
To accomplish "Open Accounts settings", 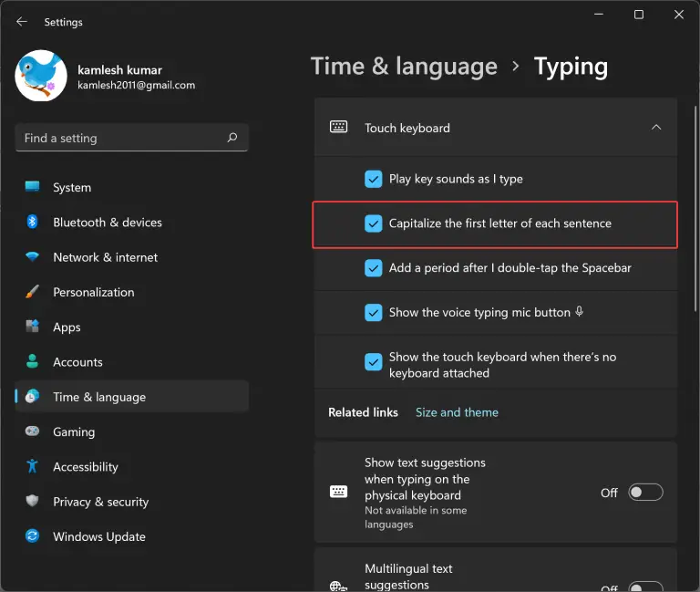I will click(131, 361).
